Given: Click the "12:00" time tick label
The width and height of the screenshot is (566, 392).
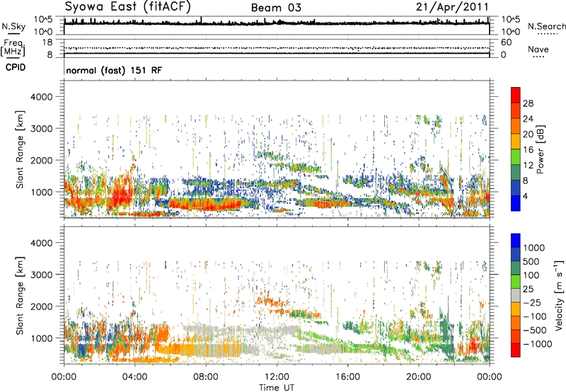Looking at the screenshot, I should pos(277,377).
